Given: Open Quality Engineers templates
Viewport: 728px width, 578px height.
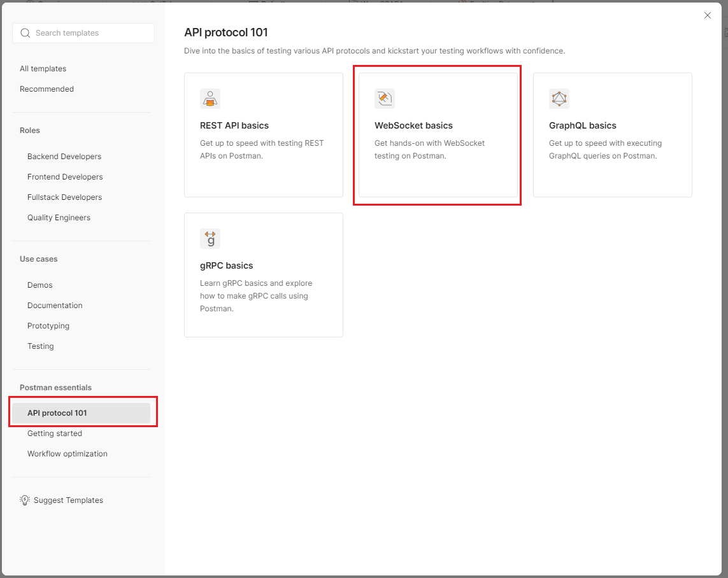Looking at the screenshot, I should pyautogui.click(x=59, y=218).
